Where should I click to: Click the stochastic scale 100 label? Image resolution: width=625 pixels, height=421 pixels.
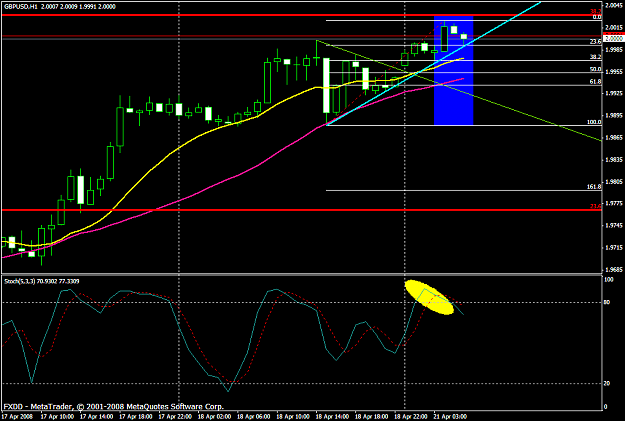pos(609,280)
